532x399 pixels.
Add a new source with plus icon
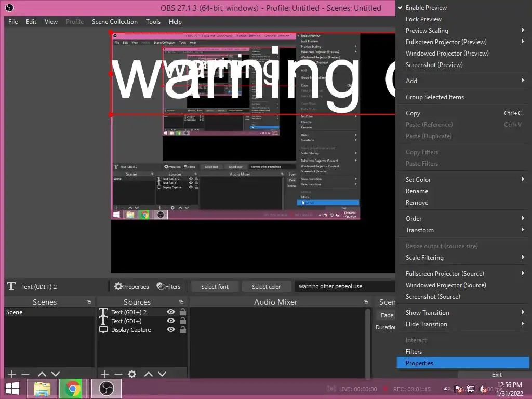pyautogui.click(x=105, y=374)
